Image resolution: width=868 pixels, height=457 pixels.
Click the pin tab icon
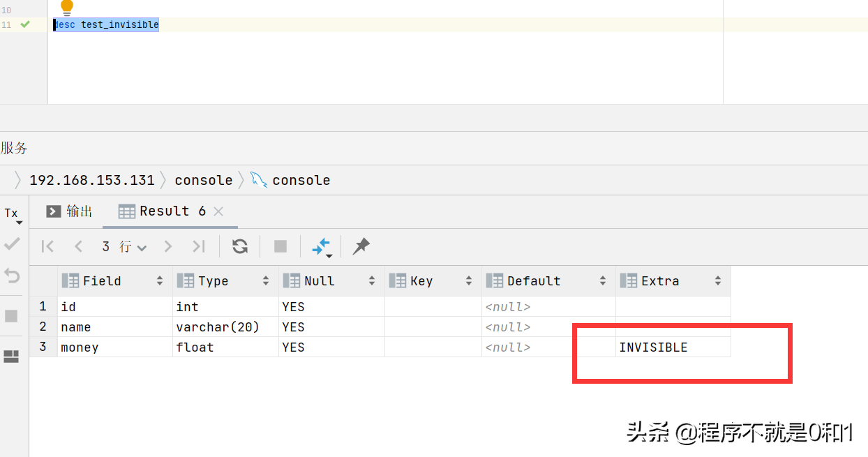[361, 246]
